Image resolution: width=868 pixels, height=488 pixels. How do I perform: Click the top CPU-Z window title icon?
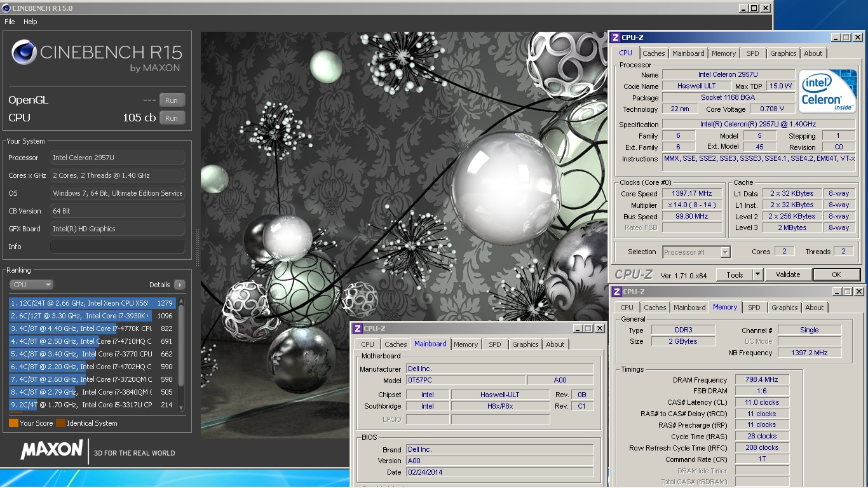pyautogui.click(x=616, y=37)
